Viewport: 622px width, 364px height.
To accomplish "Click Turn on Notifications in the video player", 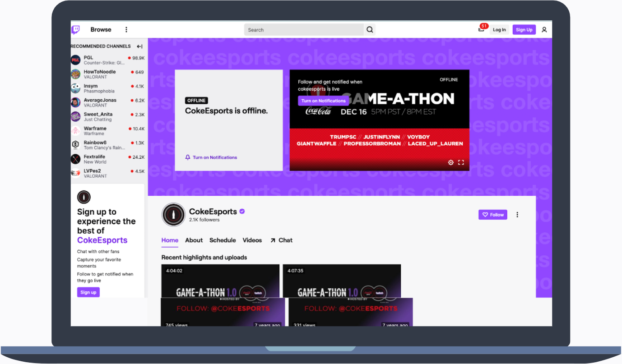I will pyautogui.click(x=324, y=101).
